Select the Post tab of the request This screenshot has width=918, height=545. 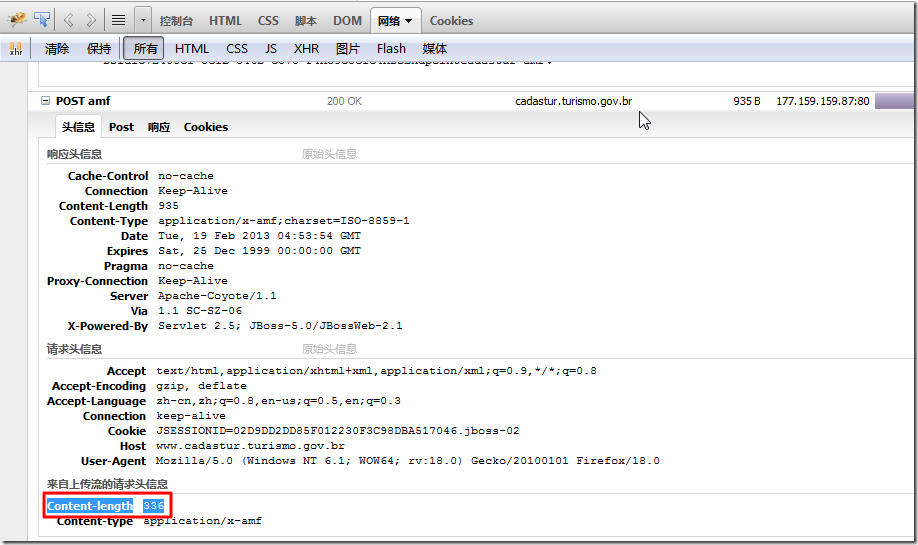pyautogui.click(x=121, y=127)
